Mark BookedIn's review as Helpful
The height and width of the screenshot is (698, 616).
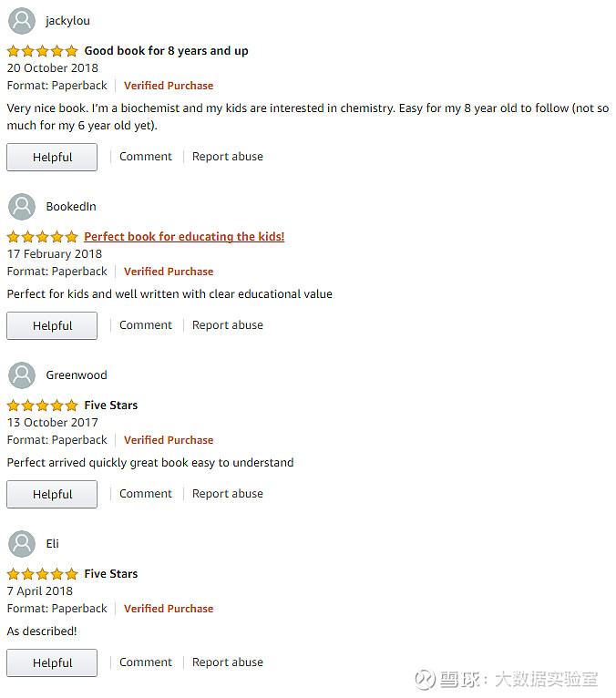tap(52, 325)
